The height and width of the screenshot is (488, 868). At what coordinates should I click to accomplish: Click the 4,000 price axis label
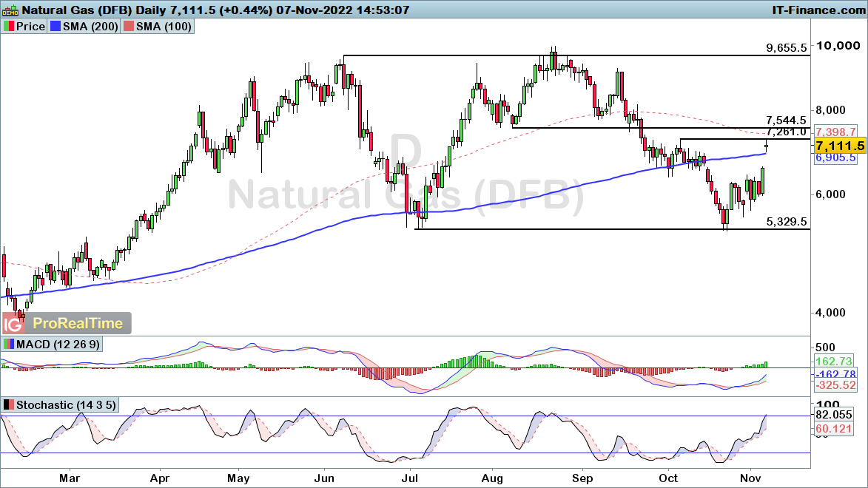pos(830,313)
